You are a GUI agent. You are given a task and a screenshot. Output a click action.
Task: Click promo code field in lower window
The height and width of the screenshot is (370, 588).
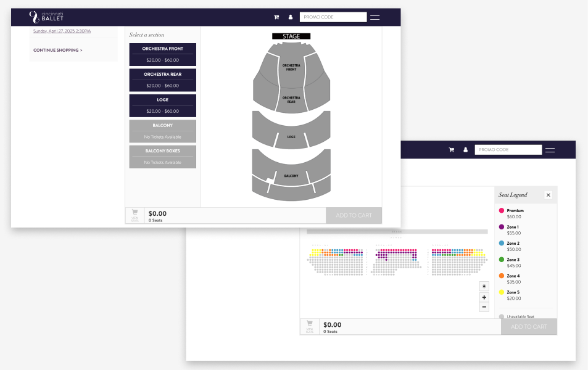pyautogui.click(x=508, y=150)
